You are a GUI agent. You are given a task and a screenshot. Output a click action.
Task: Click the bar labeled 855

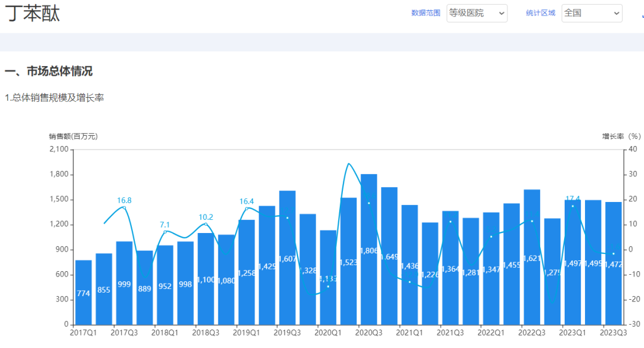pyautogui.click(x=104, y=289)
